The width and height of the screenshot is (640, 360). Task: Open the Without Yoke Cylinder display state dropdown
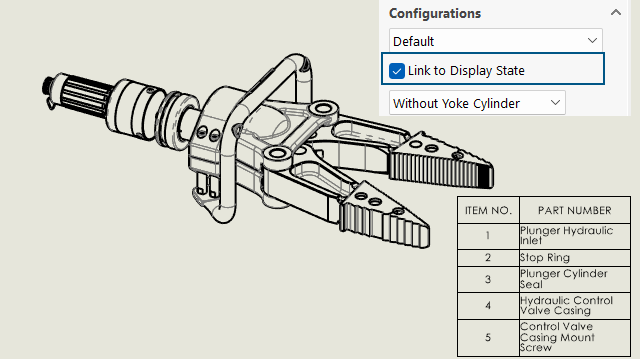[477, 103]
